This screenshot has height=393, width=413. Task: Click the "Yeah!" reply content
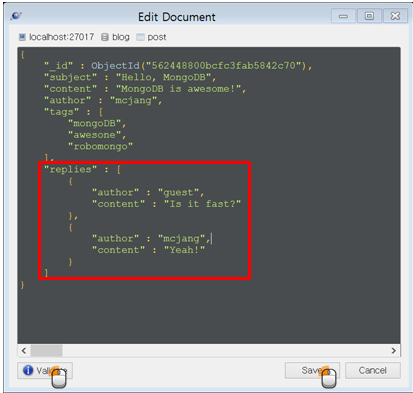point(184,250)
